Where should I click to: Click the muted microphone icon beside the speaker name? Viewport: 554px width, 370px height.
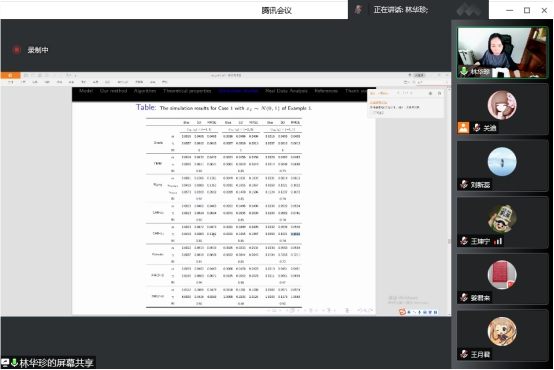(x=358, y=10)
